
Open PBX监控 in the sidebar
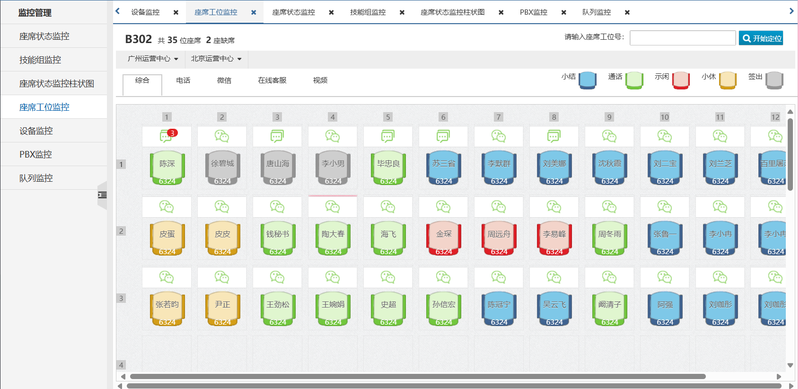[x=54, y=154]
